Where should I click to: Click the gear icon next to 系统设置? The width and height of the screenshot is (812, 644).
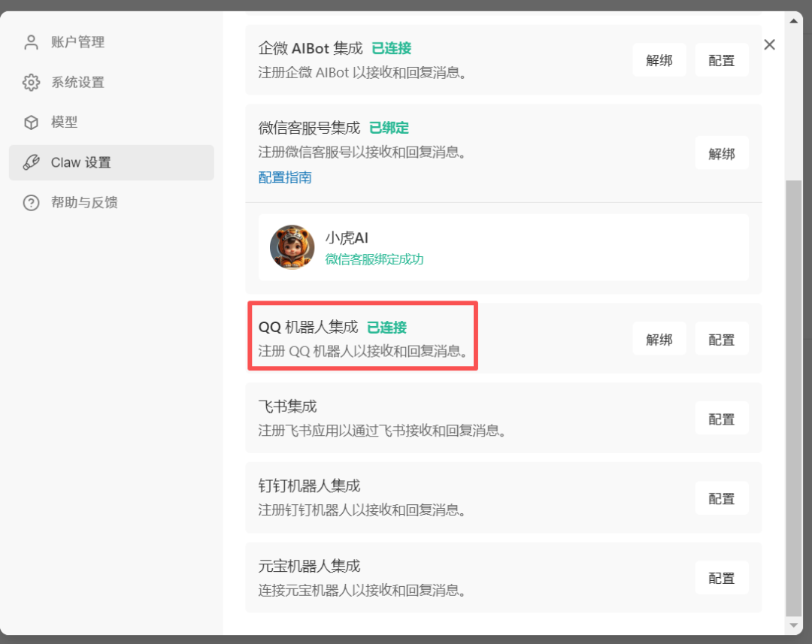(x=30, y=82)
